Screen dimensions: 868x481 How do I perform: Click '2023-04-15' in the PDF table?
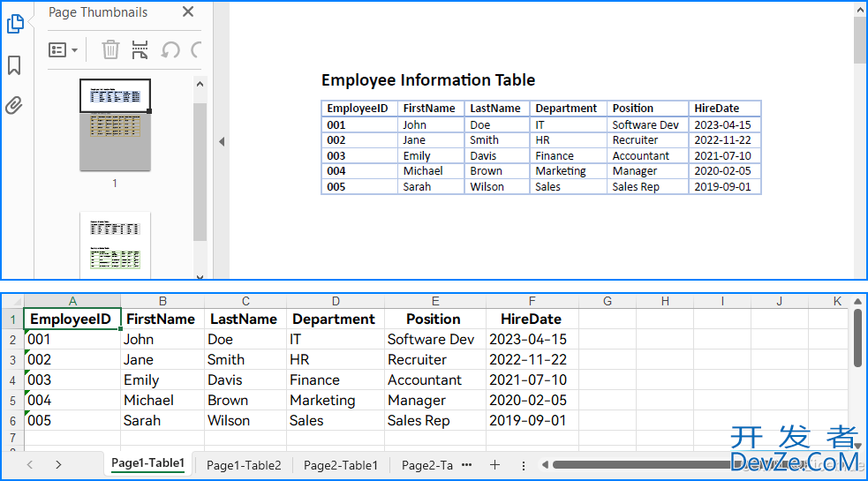(722, 125)
